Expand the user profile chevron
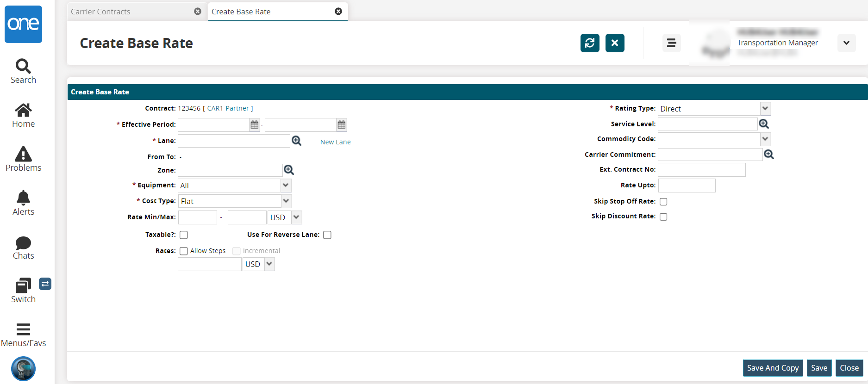 pos(846,43)
